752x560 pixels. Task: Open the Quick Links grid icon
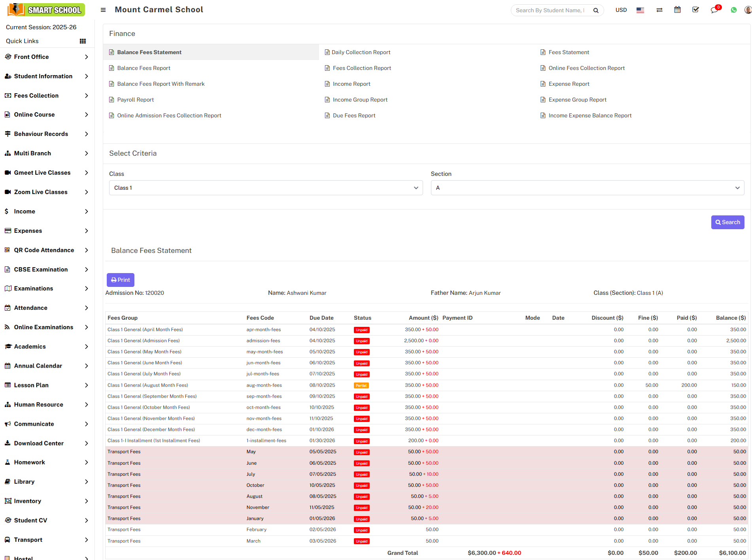click(x=83, y=41)
